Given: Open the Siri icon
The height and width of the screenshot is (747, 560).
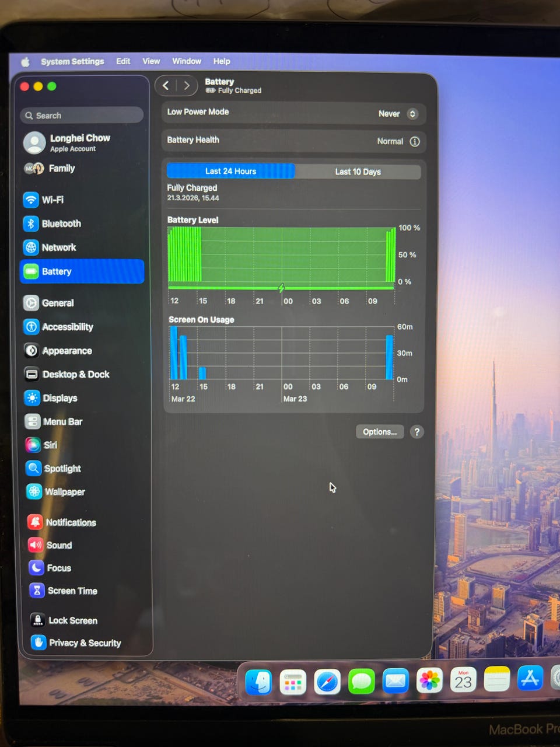Looking at the screenshot, I should point(33,445).
